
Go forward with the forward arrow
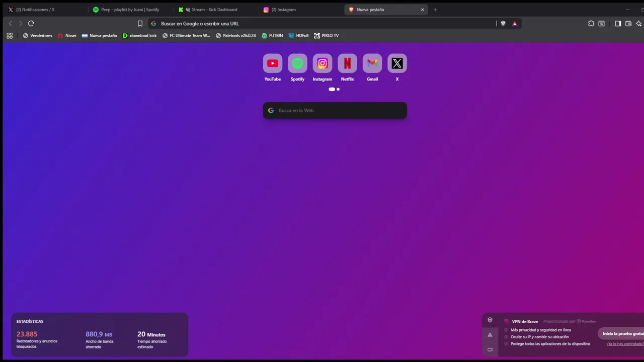pos(21,24)
